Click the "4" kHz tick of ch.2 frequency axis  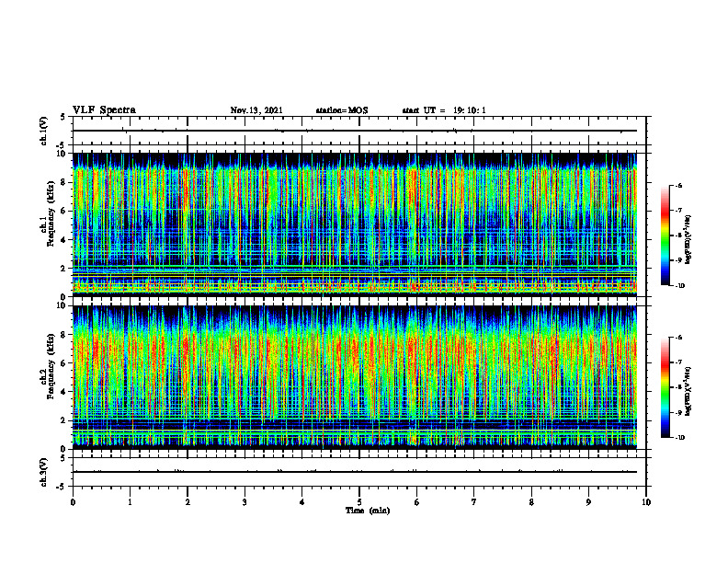[63, 392]
